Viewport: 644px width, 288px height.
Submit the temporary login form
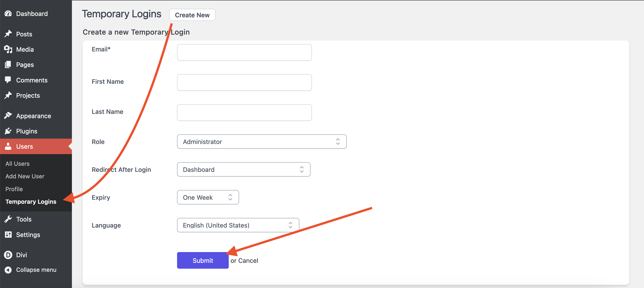point(202,261)
